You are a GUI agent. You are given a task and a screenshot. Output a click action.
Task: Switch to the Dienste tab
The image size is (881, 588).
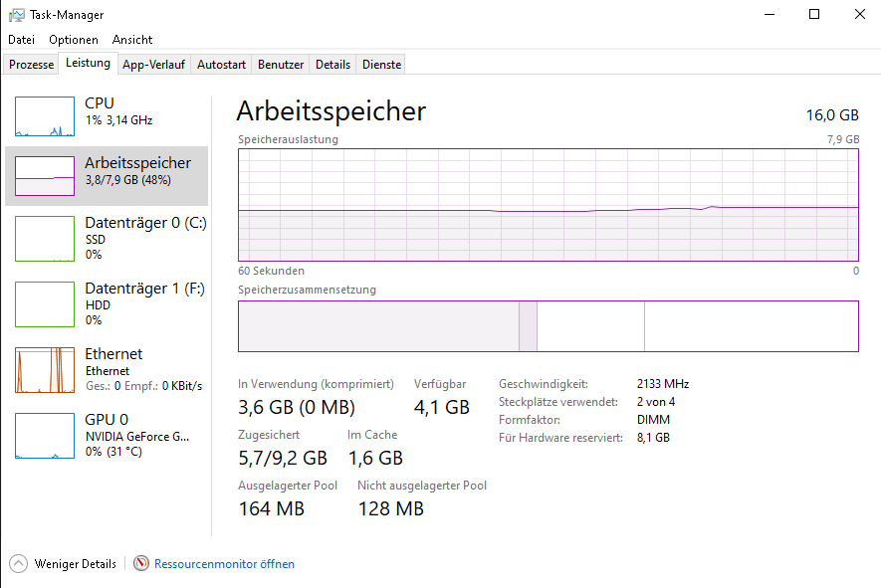pyautogui.click(x=381, y=65)
